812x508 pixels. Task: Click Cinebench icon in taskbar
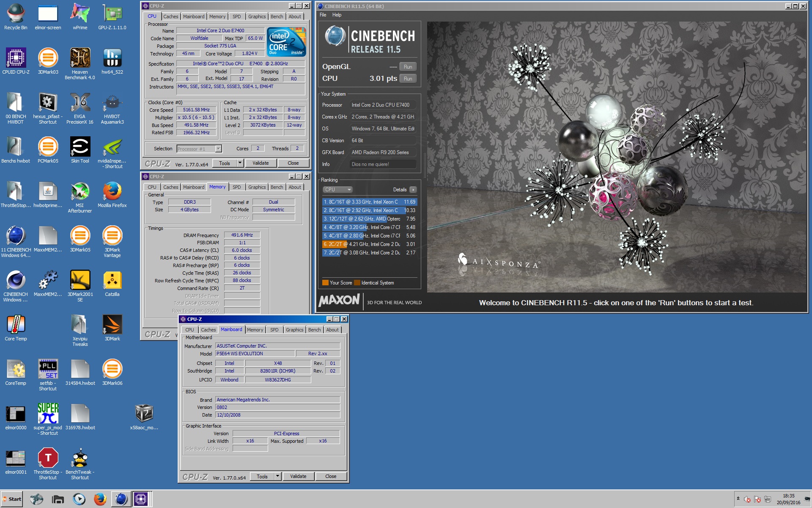click(121, 499)
